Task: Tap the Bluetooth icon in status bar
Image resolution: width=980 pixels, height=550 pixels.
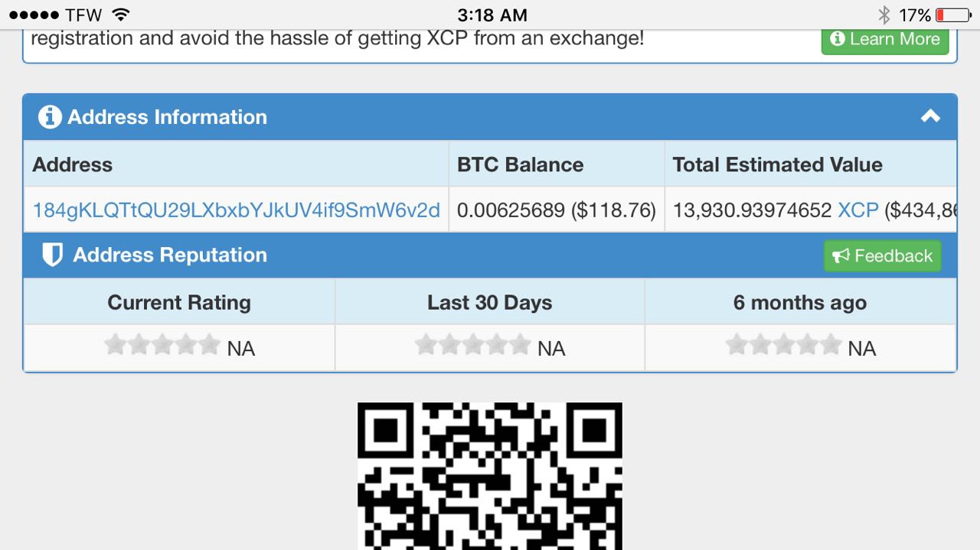Action: point(884,15)
